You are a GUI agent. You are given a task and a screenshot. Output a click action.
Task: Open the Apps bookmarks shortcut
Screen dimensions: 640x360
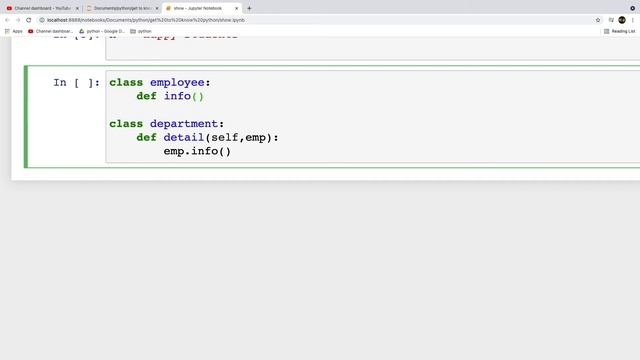click(13, 31)
